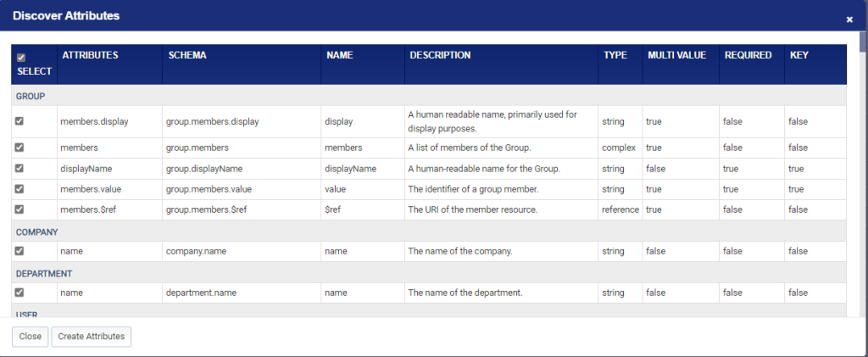
Task: Click 'The name of the department.' description
Action: pos(465,293)
